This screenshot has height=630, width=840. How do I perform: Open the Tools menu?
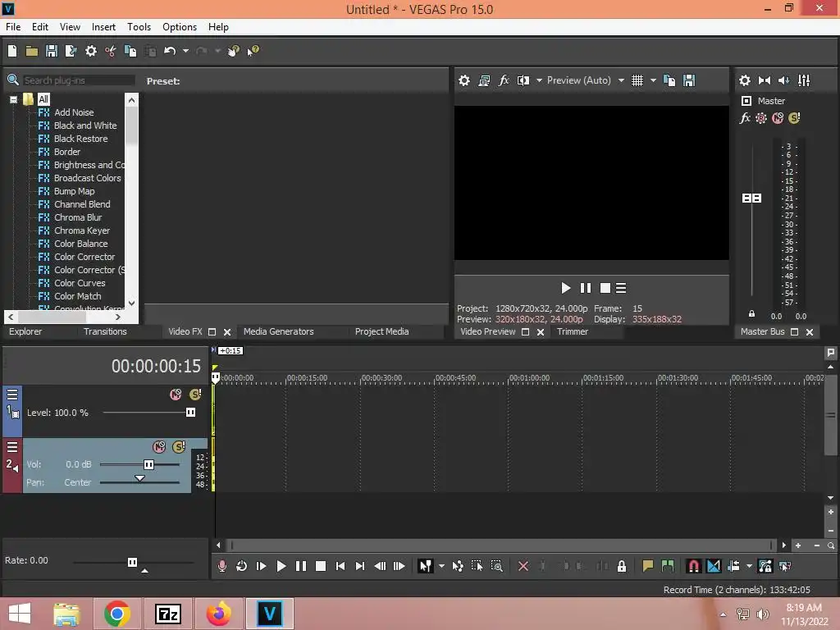click(139, 27)
